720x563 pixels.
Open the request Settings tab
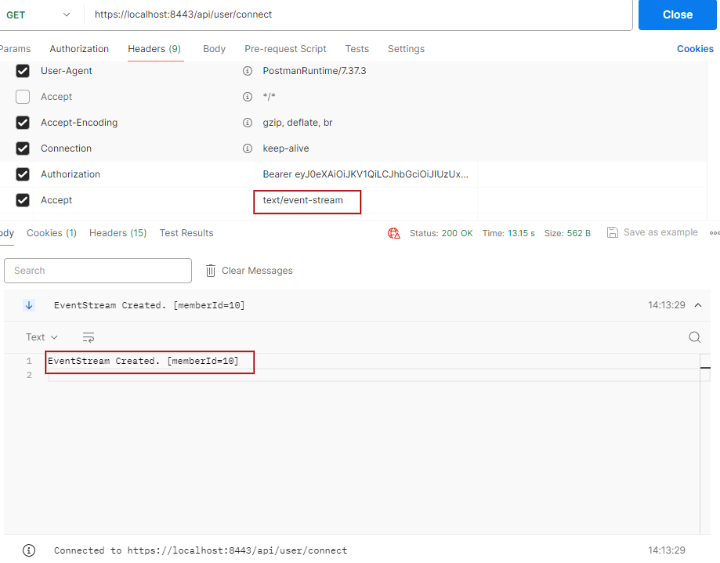[406, 49]
